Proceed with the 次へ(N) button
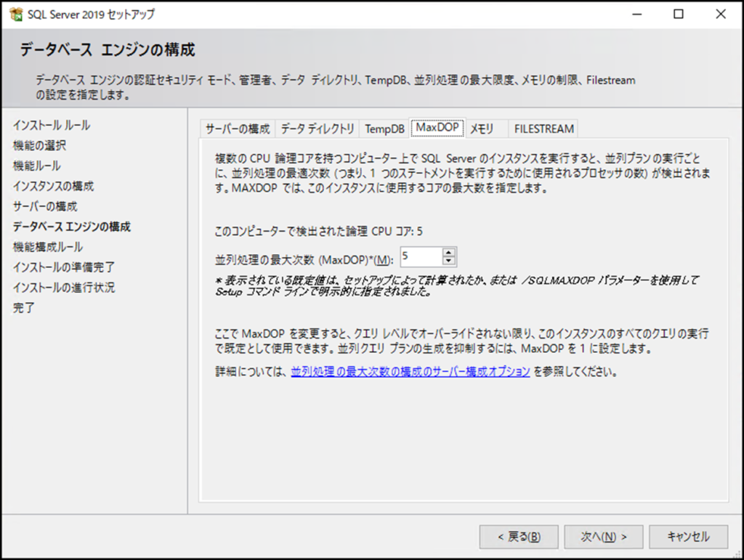 coord(604,537)
